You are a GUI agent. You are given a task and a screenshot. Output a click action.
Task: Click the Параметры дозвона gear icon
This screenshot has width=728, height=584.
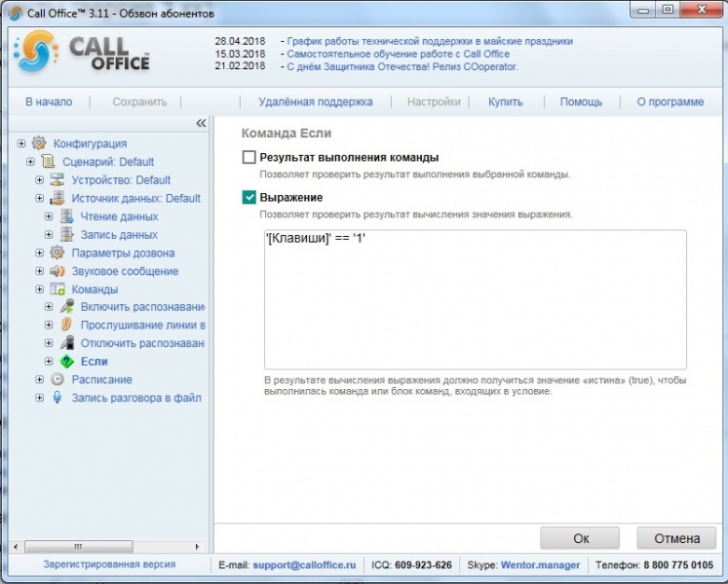57,253
